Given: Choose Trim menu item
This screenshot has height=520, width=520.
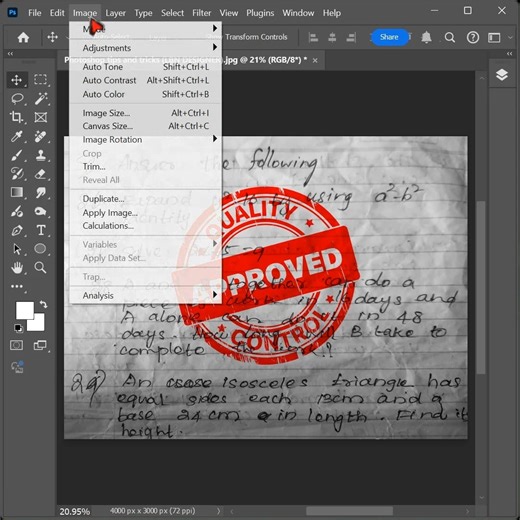Looking at the screenshot, I should (x=145, y=166).
